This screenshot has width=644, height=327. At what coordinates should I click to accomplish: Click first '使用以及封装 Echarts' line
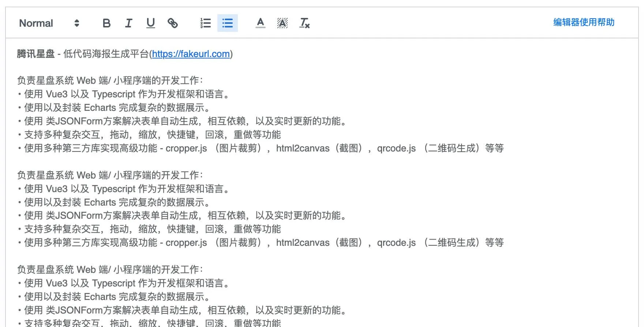[115, 108]
